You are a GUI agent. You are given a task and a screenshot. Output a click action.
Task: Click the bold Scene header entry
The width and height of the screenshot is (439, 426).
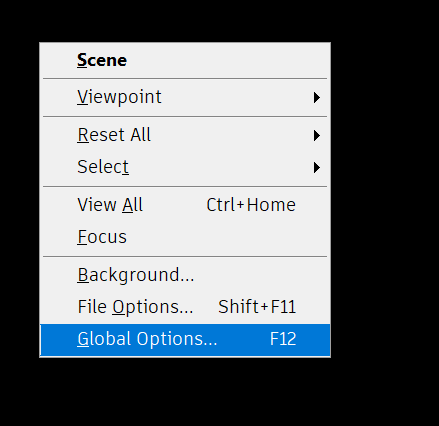102,60
